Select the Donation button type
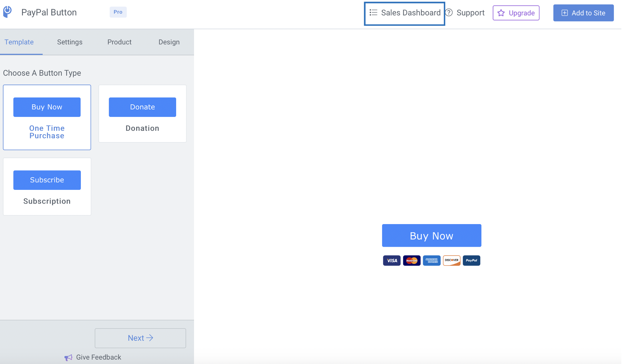627x364 pixels. (x=142, y=113)
